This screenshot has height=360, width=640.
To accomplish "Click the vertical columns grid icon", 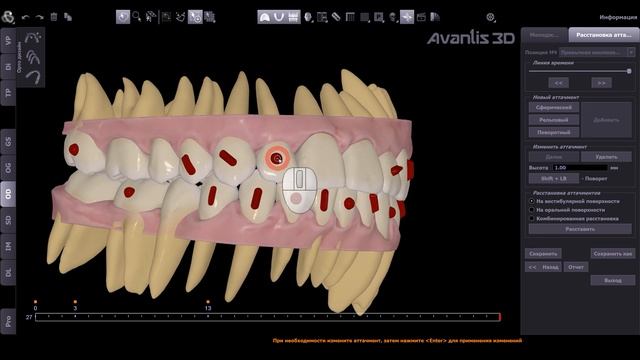I will (350, 17).
